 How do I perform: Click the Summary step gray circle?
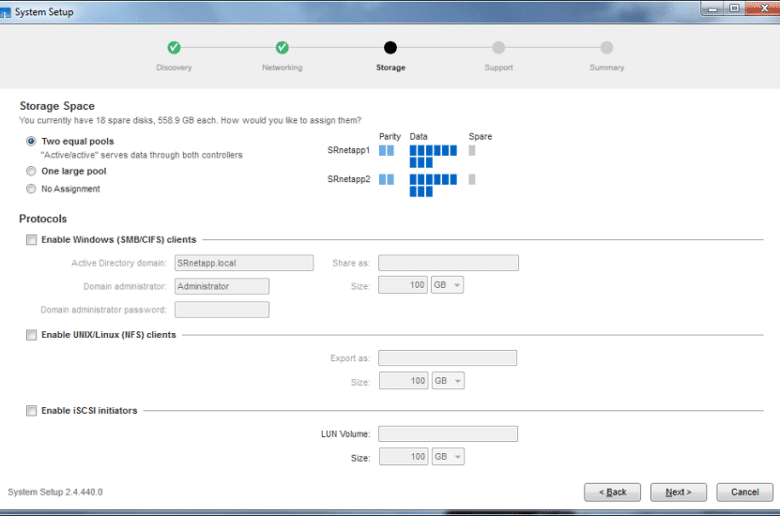point(607,48)
